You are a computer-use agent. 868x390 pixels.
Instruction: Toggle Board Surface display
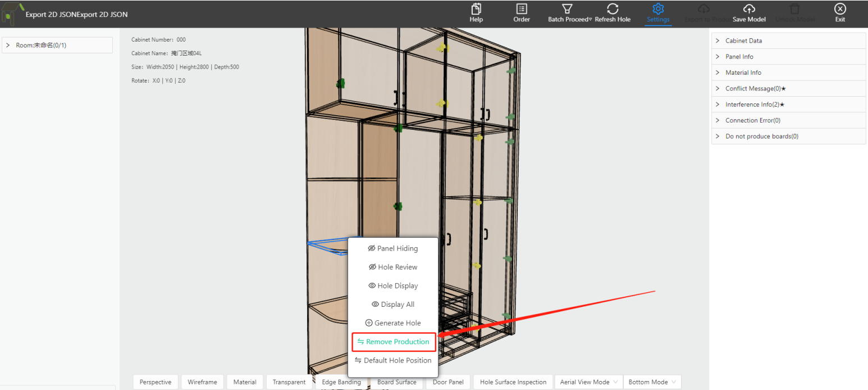pyautogui.click(x=397, y=382)
